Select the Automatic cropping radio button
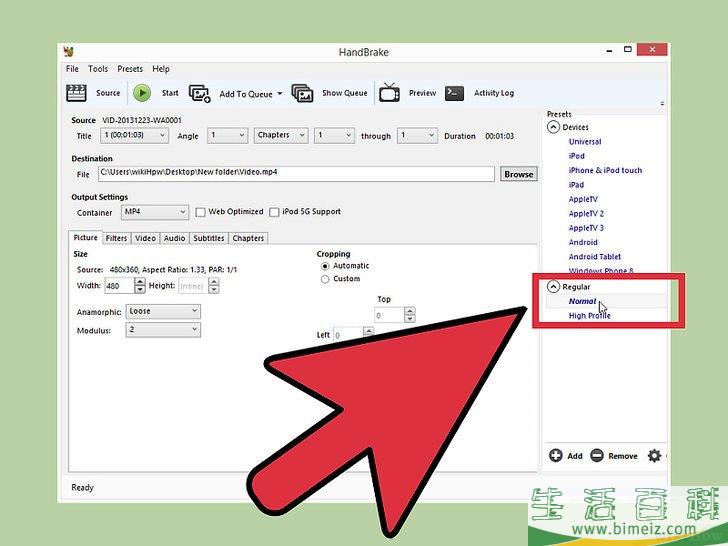 325,266
